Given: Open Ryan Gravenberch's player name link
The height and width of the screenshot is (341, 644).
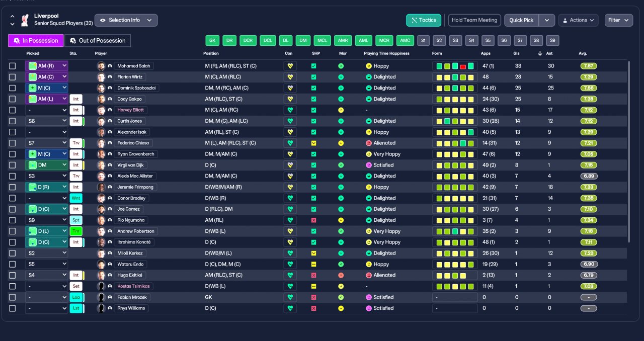Looking at the screenshot, I should (x=136, y=154).
